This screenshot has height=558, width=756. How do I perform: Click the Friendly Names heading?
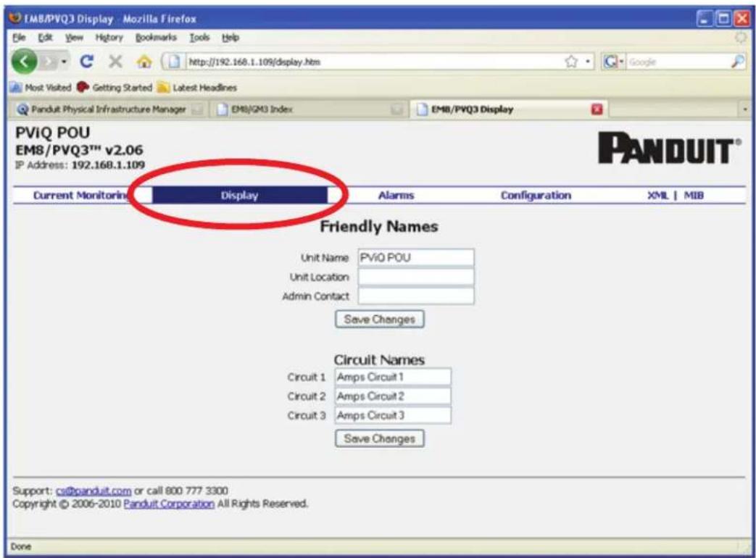[379, 227]
